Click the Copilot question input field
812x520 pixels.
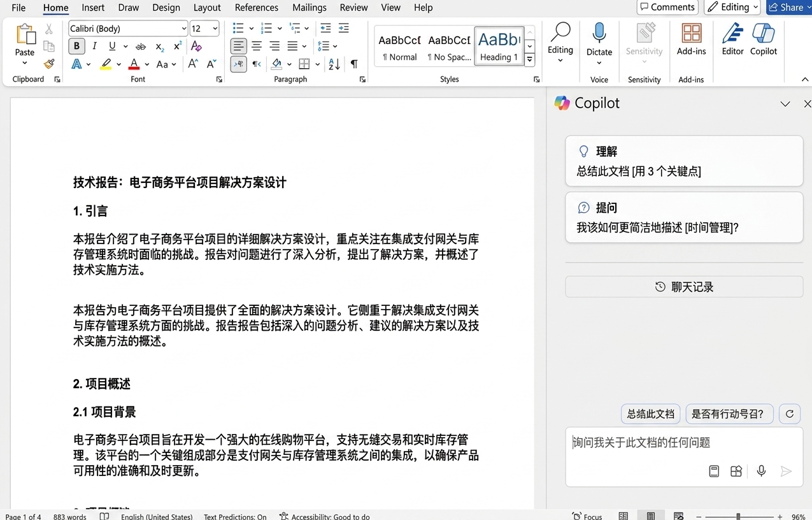pyautogui.click(x=684, y=442)
